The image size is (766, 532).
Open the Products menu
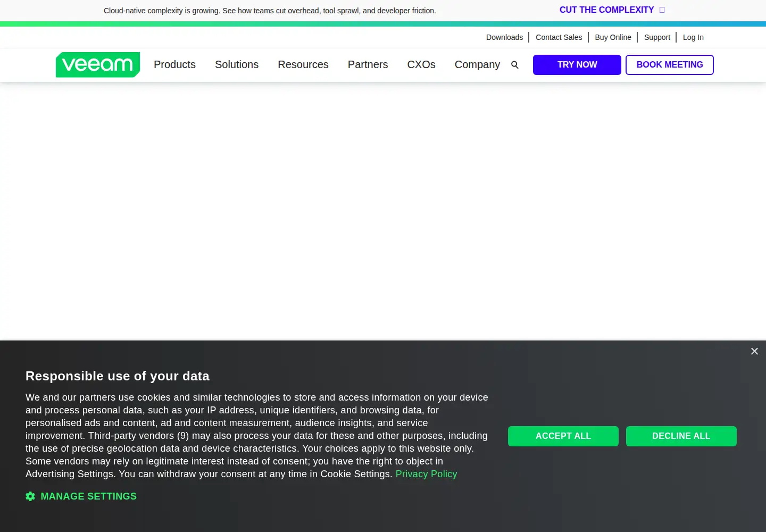(x=174, y=64)
